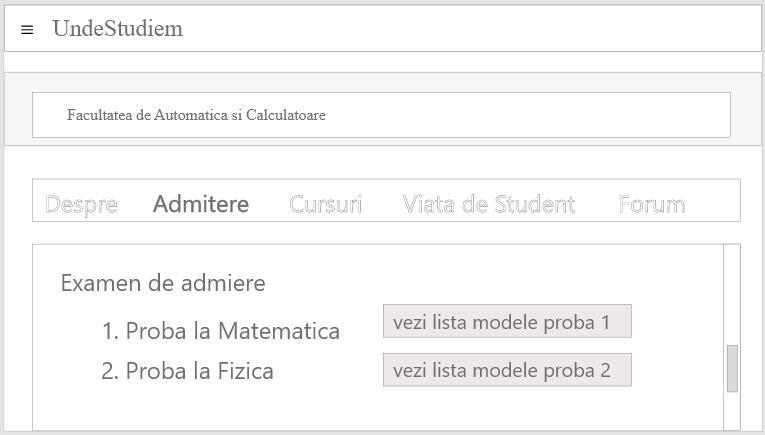The image size is (765, 435).
Task: Click the Examen de admiere heading
Action: [x=163, y=283]
